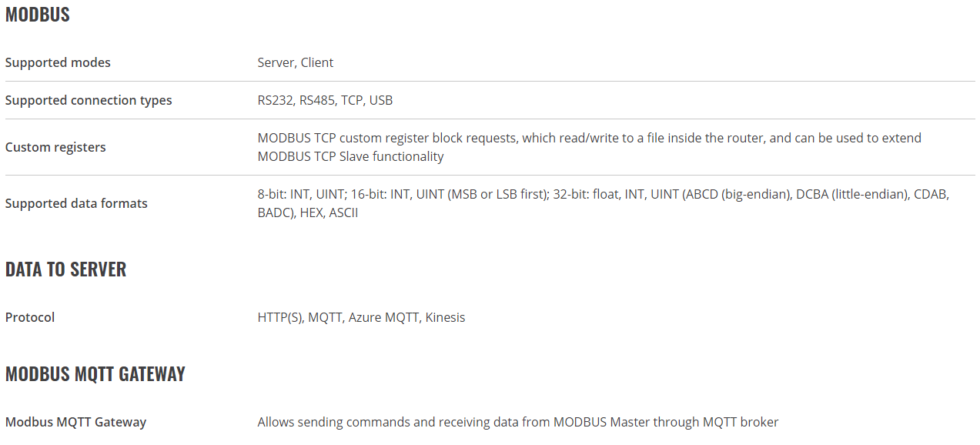This screenshot has height=445, width=980.
Task: Click the MODBUS section heading
Action: click(x=38, y=15)
